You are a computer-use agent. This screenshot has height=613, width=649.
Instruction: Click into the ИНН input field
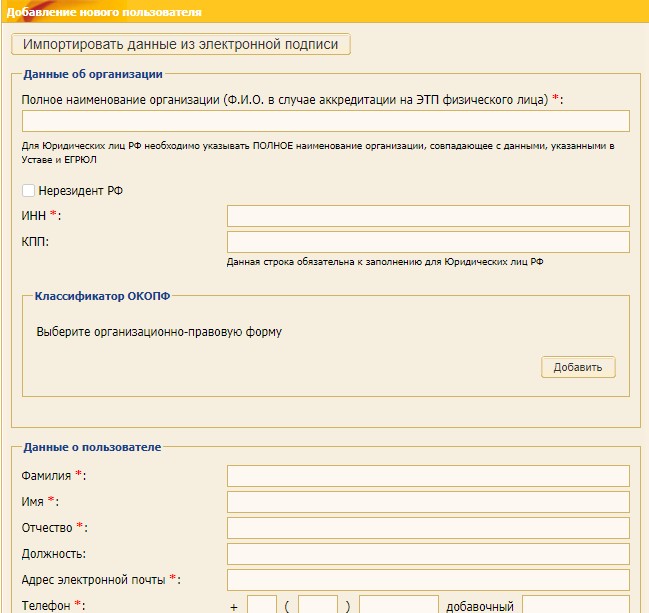[428, 216]
